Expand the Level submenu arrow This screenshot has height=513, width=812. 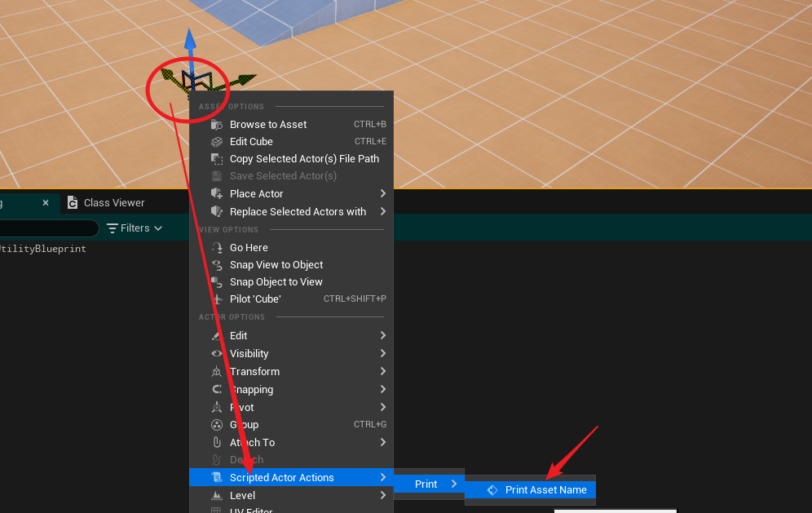click(383, 495)
